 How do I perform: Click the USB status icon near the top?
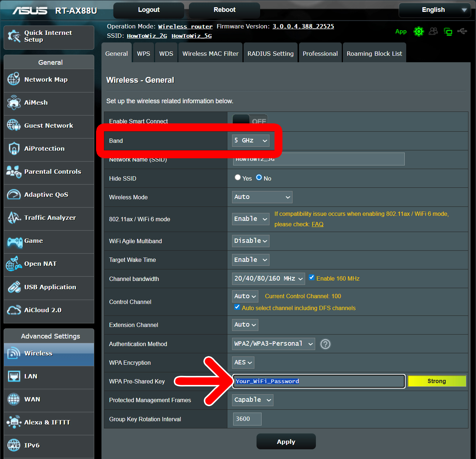(x=463, y=32)
